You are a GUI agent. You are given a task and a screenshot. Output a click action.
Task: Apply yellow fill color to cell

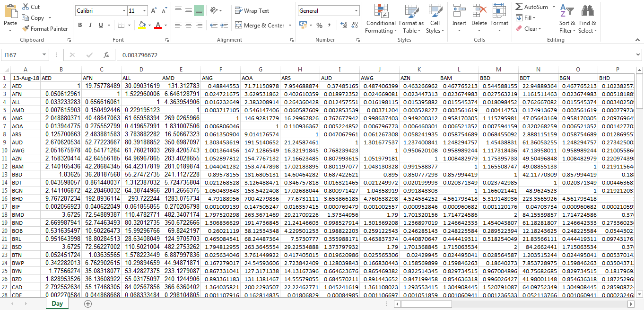click(142, 25)
